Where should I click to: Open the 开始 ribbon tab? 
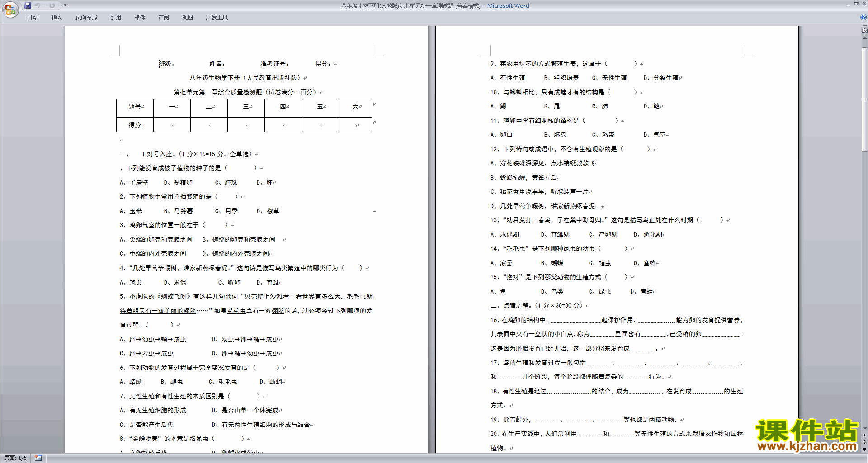pos(33,18)
